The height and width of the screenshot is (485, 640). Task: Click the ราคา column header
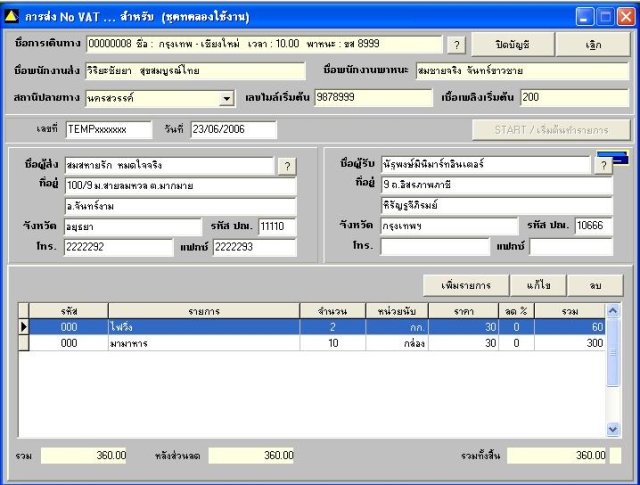463,311
